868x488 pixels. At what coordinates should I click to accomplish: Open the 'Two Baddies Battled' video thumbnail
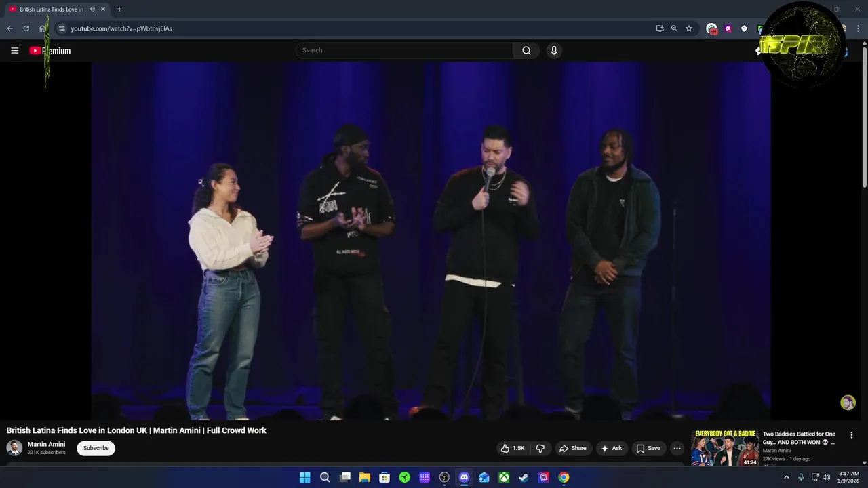[725, 448]
